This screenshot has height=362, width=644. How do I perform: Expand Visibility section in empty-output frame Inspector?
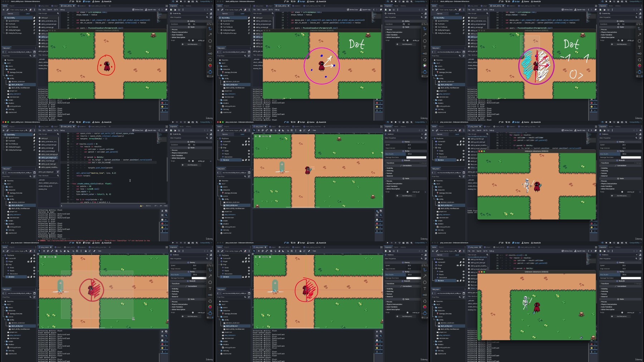[406, 168]
